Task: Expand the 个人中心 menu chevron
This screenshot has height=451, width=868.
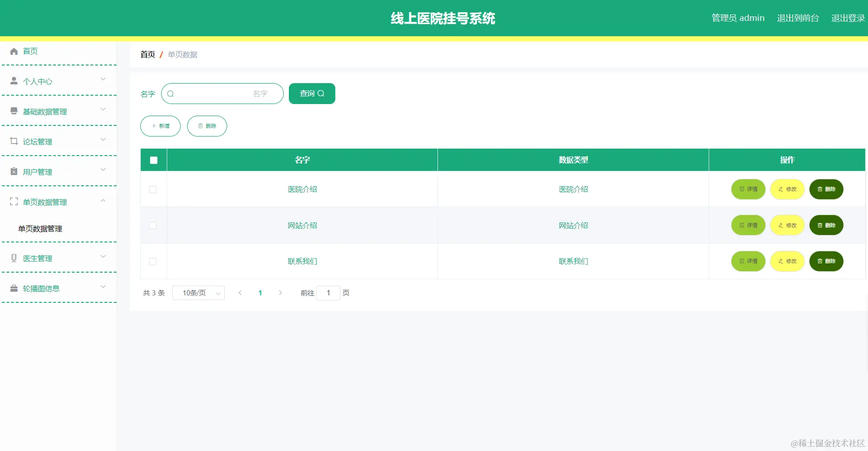Action: pyautogui.click(x=103, y=79)
